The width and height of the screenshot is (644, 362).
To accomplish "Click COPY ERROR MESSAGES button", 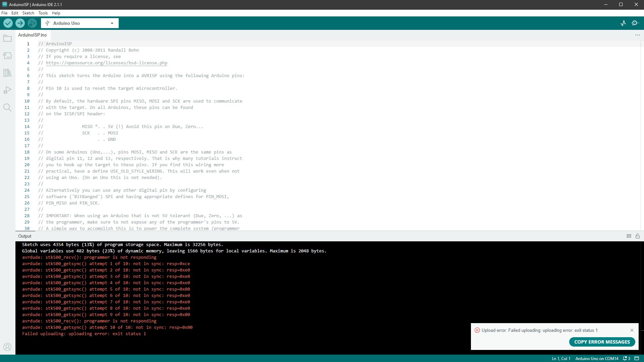I will [601, 342].
